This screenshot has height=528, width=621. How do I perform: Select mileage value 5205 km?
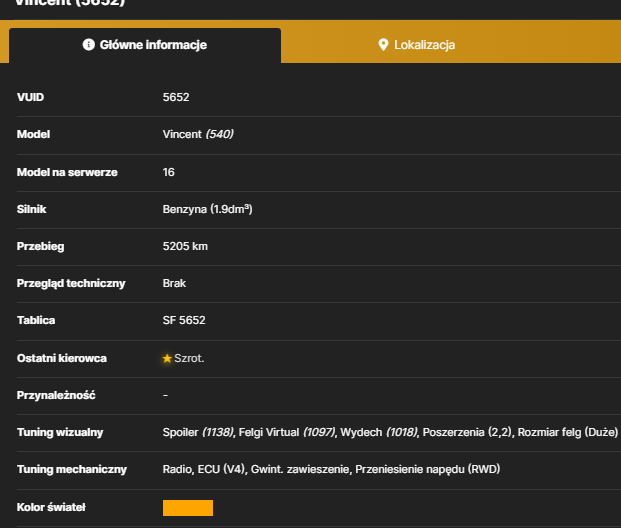pos(185,246)
